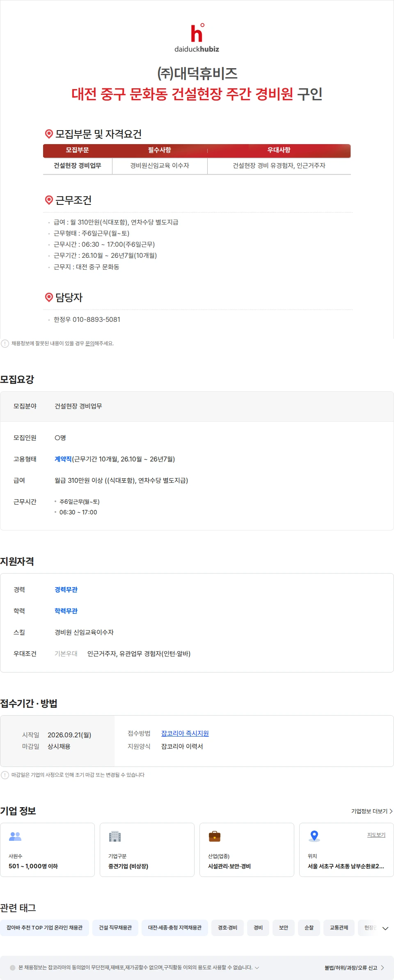Select the 경비 tag
Image resolution: width=394 pixels, height=980 pixels.
click(258, 928)
